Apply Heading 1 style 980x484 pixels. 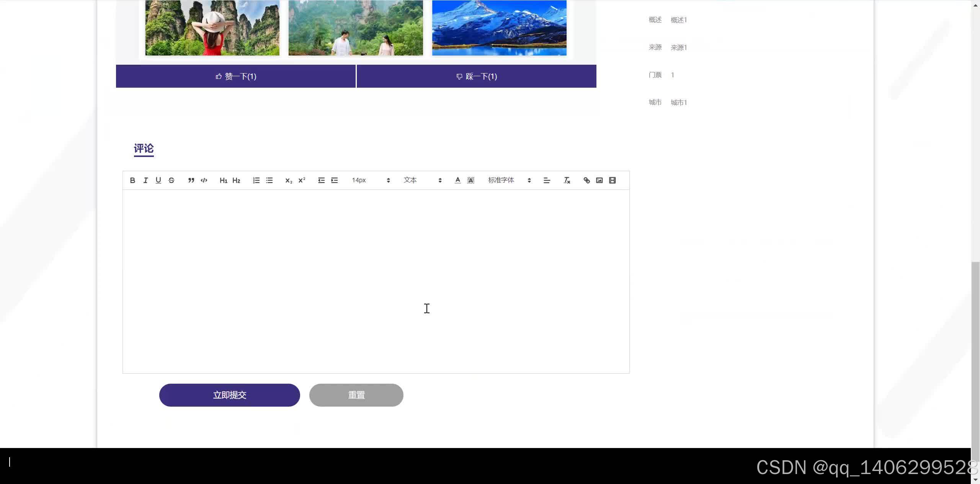(224, 180)
